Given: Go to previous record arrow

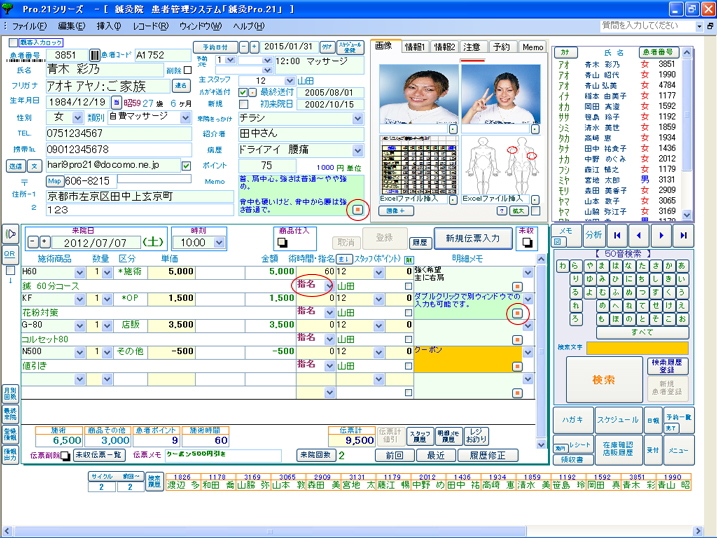Looking at the screenshot, I should (639, 235).
